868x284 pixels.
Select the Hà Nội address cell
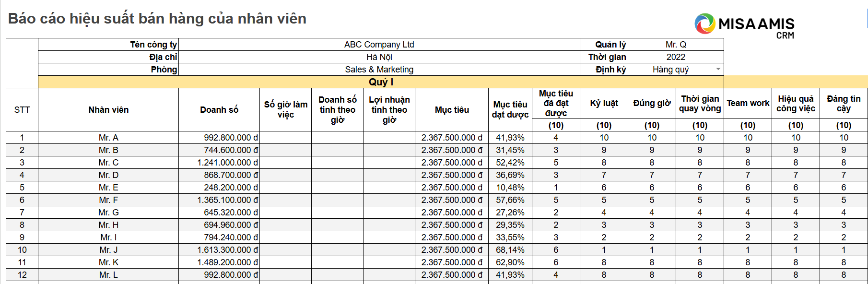click(379, 57)
